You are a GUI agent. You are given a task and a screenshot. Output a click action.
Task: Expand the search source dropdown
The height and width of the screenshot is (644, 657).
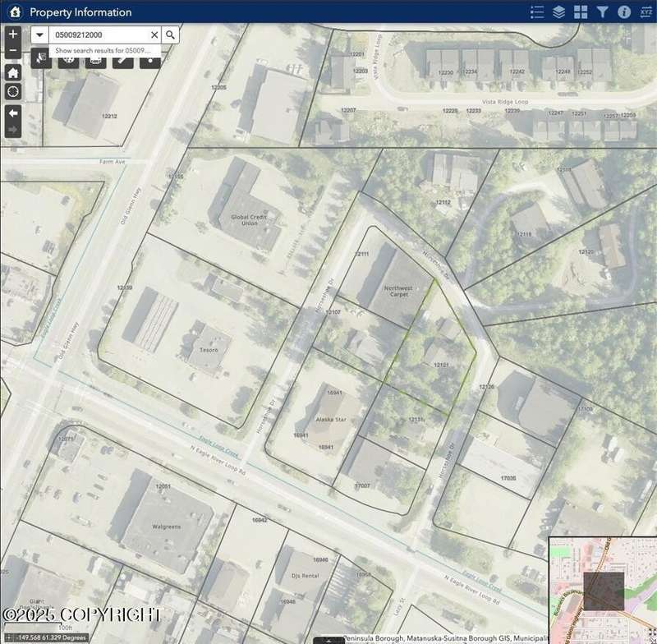point(40,34)
